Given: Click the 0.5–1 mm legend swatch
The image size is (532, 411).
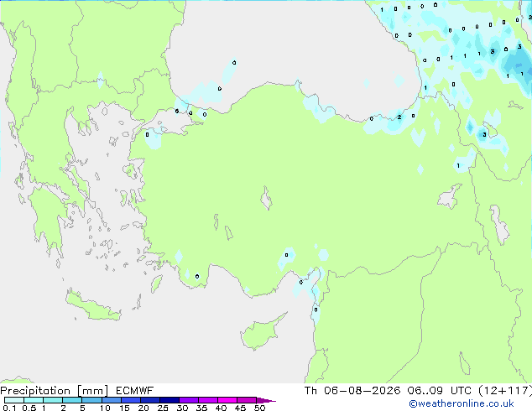Looking at the screenshot, I should coord(34,400).
